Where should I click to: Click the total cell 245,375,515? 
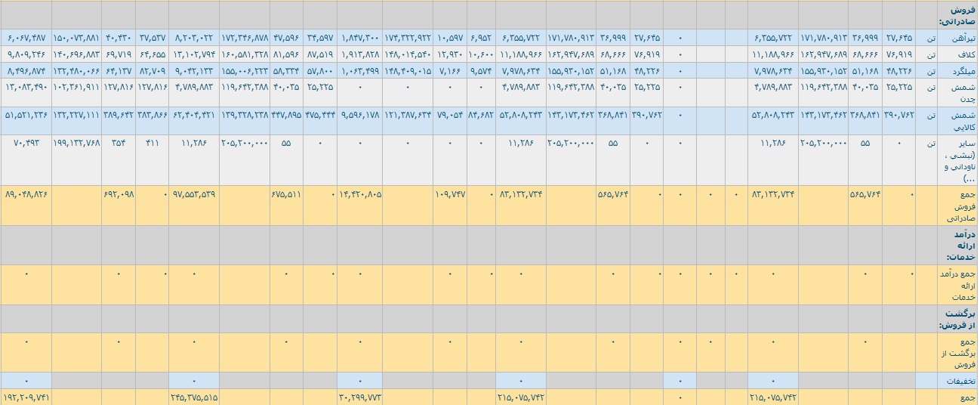[194, 397]
